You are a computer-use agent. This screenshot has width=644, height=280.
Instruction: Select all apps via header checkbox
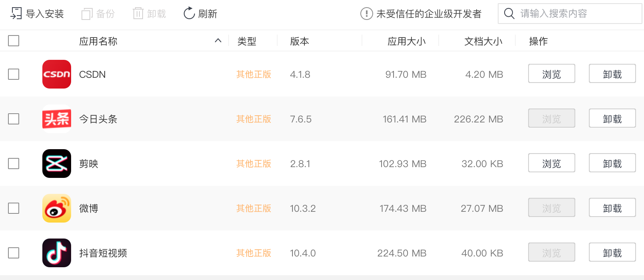coord(13,41)
